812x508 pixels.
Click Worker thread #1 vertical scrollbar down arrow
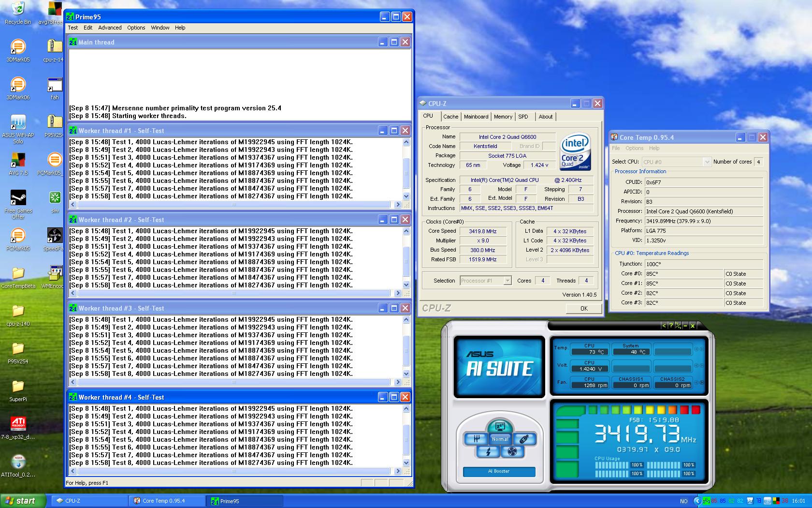tap(406, 196)
